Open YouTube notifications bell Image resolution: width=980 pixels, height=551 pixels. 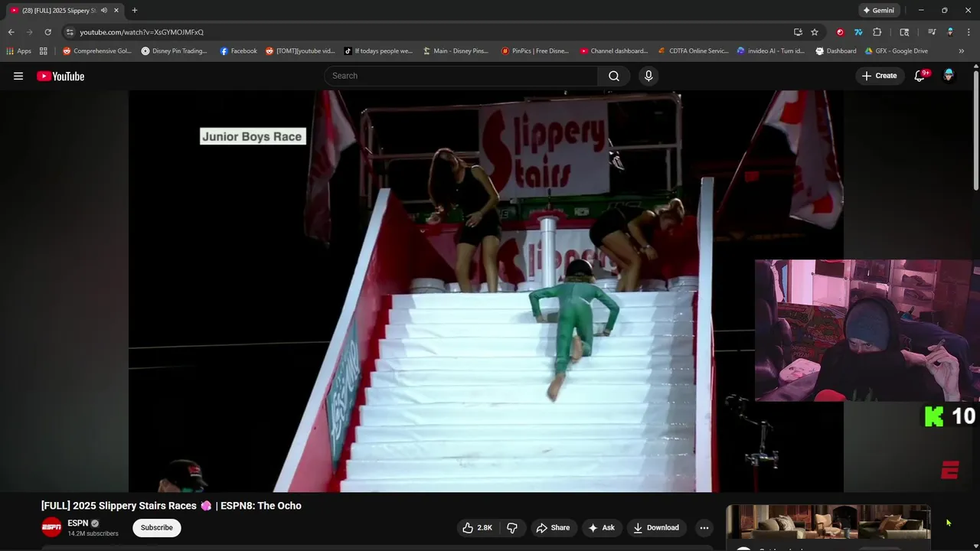(920, 76)
